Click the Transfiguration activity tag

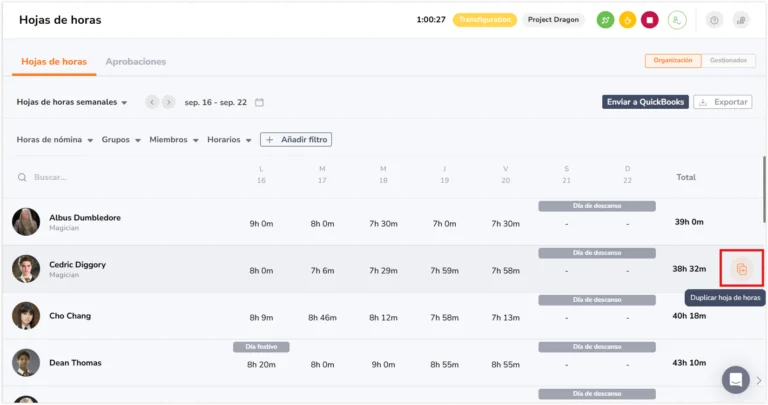485,20
